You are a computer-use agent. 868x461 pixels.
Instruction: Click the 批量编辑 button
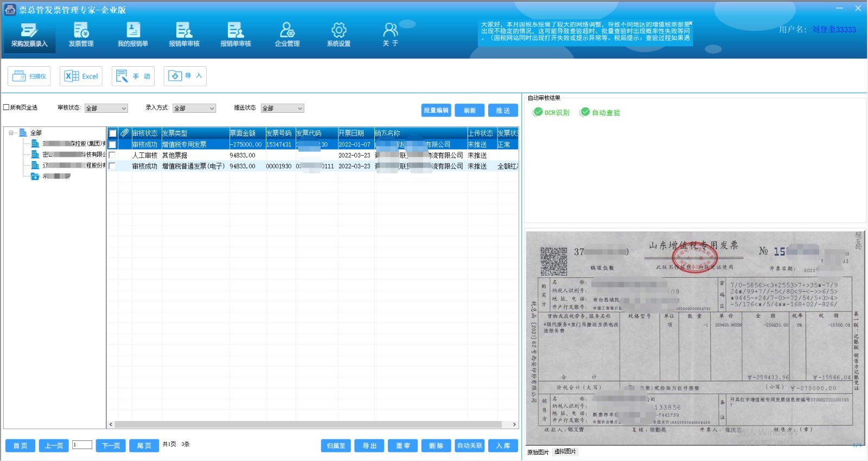tap(436, 111)
